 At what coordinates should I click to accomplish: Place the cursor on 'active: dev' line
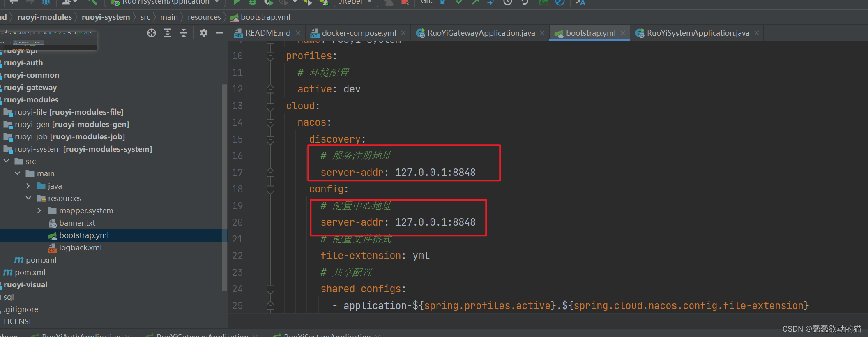coord(329,89)
